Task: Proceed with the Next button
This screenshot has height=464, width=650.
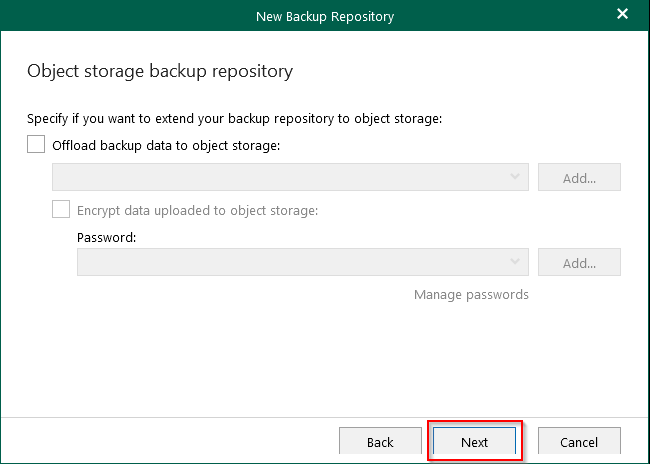Action: (474, 441)
